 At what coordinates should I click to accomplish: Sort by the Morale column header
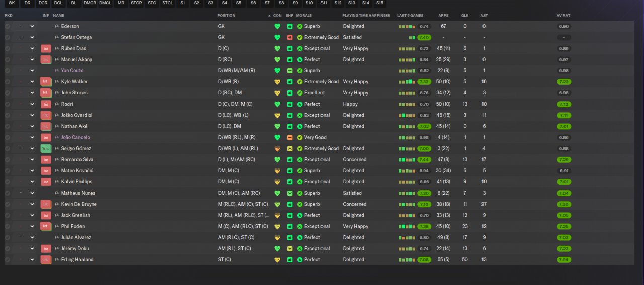[x=304, y=16]
